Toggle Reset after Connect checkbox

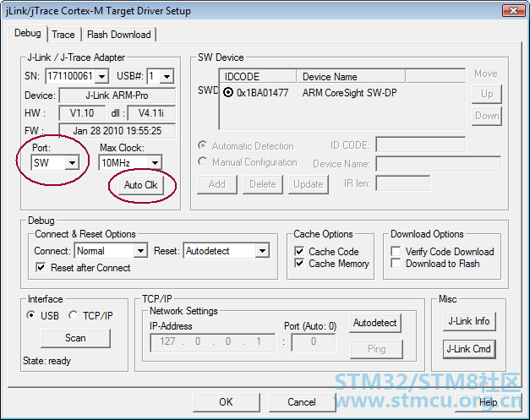[41, 268]
